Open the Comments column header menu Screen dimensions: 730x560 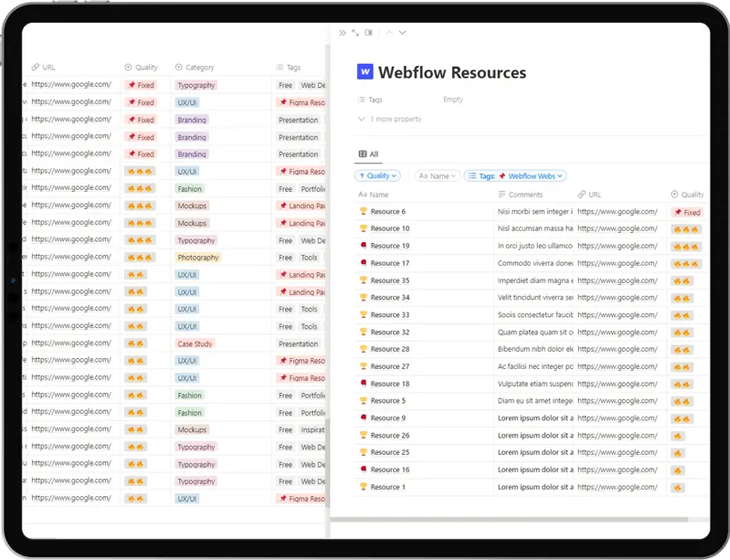coord(521,194)
